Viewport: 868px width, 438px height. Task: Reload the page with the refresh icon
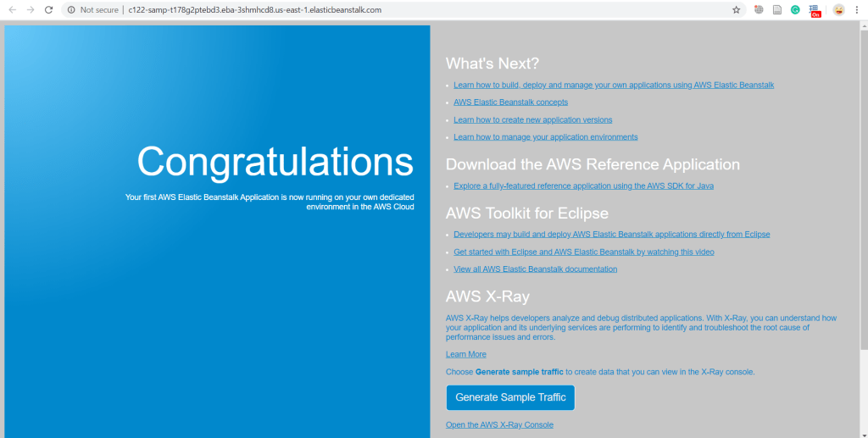tap(49, 10)
